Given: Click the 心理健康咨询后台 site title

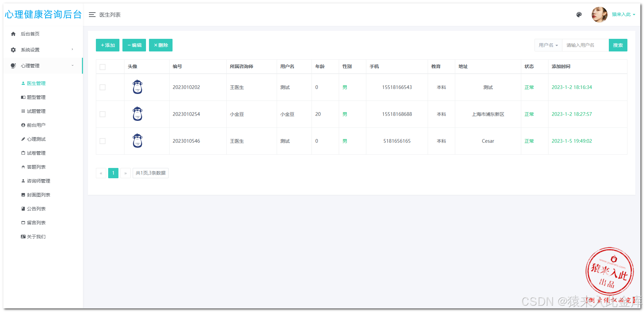Looking at the screenshot, I should (43, 14).
